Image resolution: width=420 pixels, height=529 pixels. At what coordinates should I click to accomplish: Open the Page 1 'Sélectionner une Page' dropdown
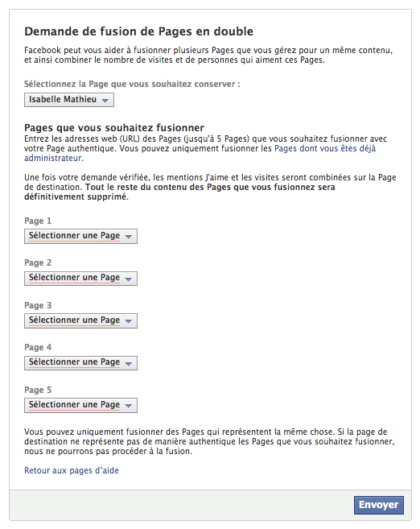click(x=80, y=236)
